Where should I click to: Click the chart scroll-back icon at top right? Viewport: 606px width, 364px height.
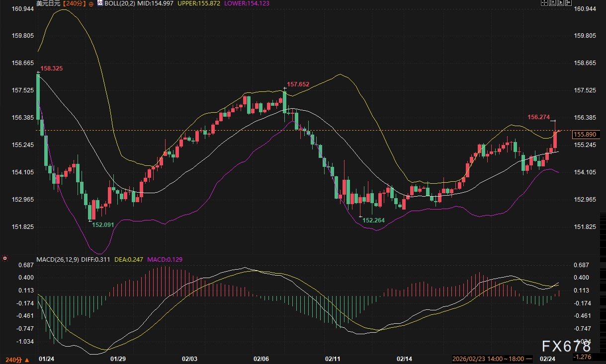point(552,3)
